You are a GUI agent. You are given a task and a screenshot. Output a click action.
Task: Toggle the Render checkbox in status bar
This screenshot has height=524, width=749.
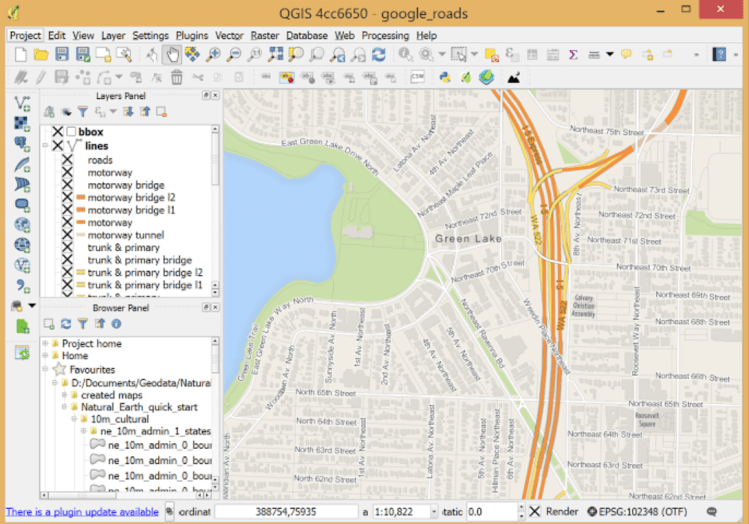[534, 512]
